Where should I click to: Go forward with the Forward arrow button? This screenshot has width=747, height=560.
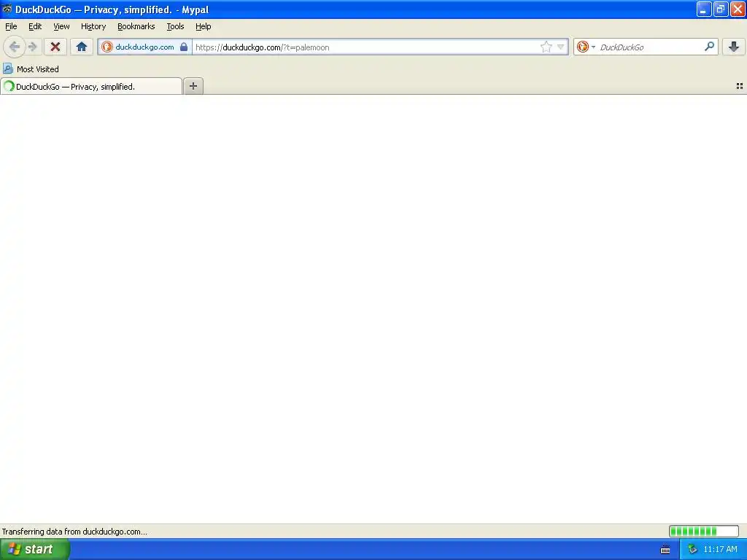32,47
